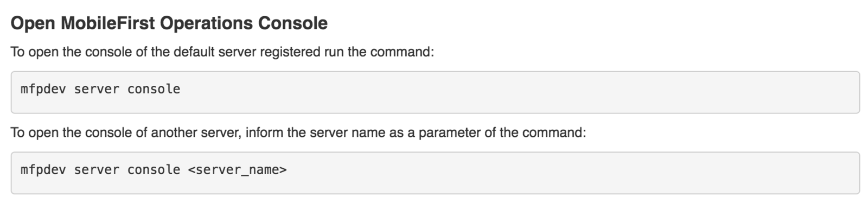Click empty area of first code block
Image resolution: width=868 pixels, height=209 pixels.
click(515, 92)
